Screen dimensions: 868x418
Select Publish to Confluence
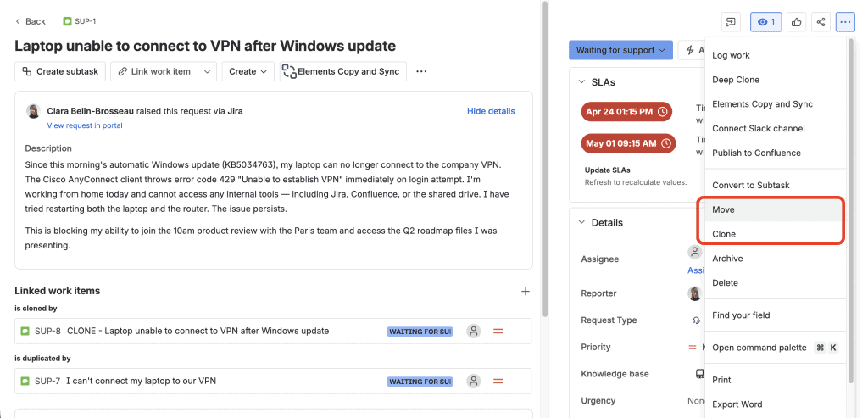(776, 153)
